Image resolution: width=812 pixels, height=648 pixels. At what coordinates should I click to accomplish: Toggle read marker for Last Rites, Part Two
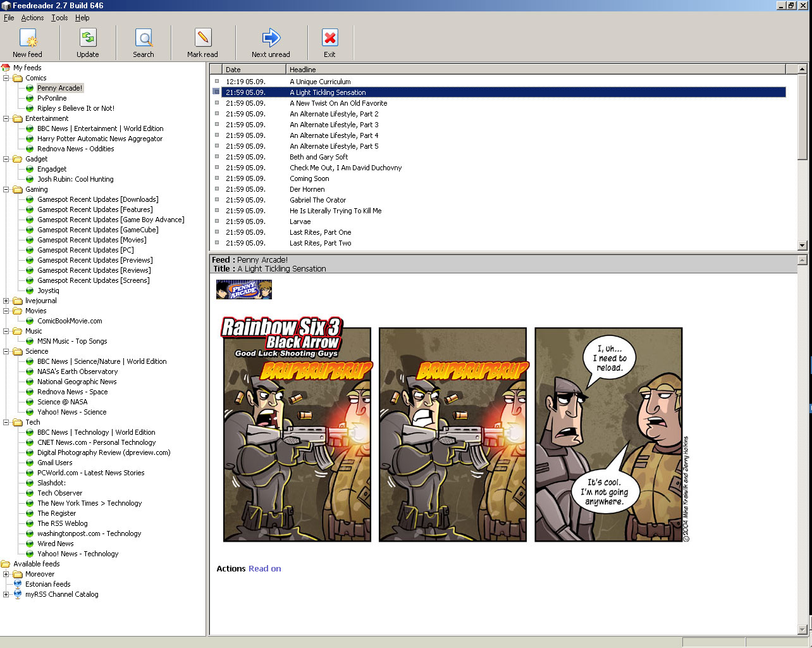click(217, 243)
